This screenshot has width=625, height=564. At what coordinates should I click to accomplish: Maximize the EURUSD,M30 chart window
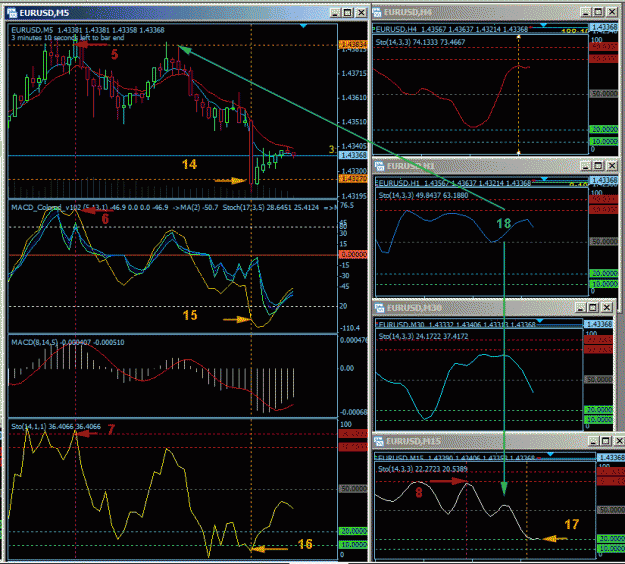[593, 307]
